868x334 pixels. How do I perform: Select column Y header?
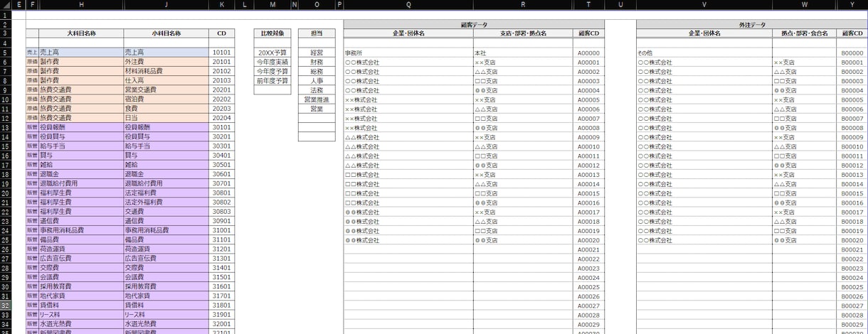pyautogui.click(x=852, y=5)
